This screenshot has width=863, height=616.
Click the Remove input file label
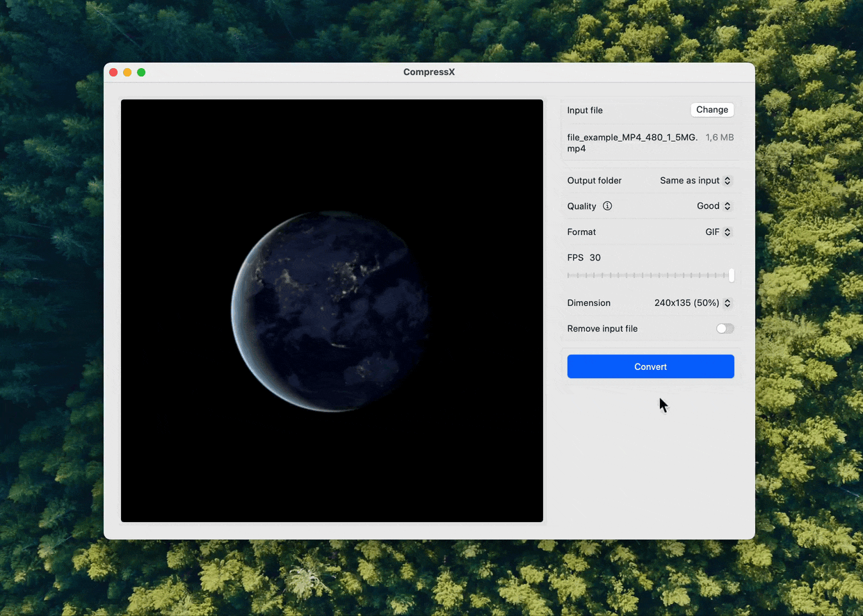602,329
